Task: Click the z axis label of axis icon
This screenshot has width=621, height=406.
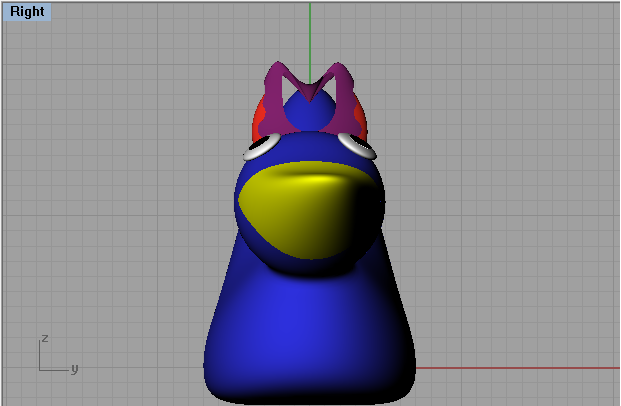Action: (x=45, y=338)
